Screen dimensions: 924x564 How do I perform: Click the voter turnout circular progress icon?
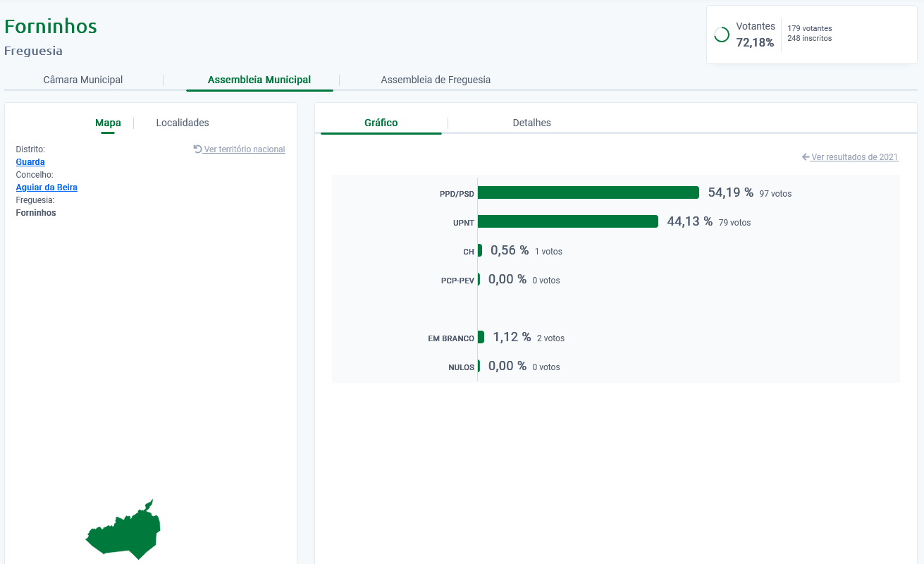click(x=722, y=35)
